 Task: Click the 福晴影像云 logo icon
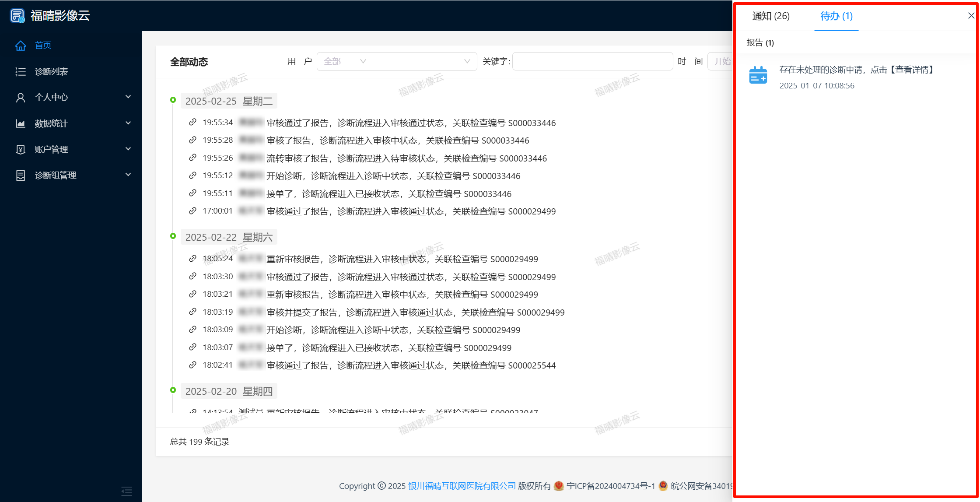(x=17, y=16)
